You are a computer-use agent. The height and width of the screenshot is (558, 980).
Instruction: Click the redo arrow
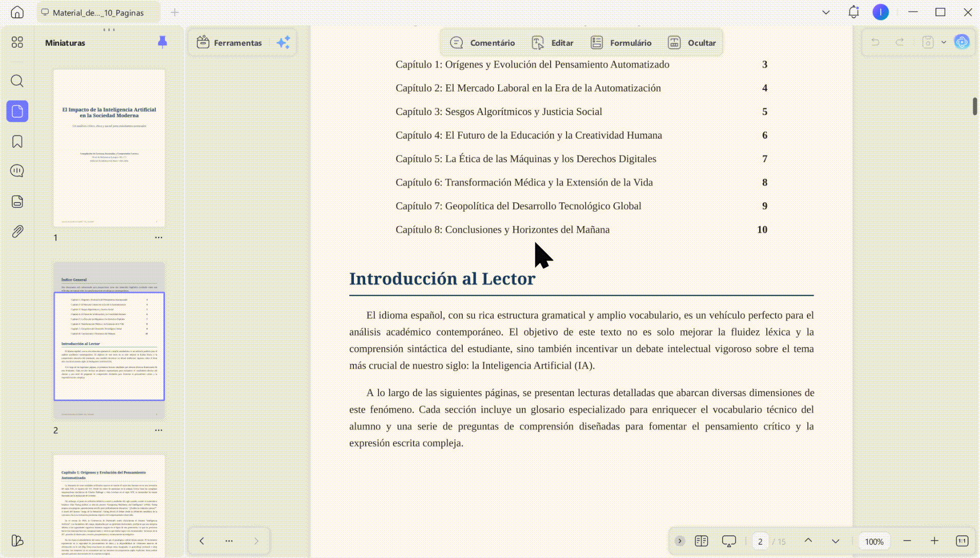click(900, 42)
